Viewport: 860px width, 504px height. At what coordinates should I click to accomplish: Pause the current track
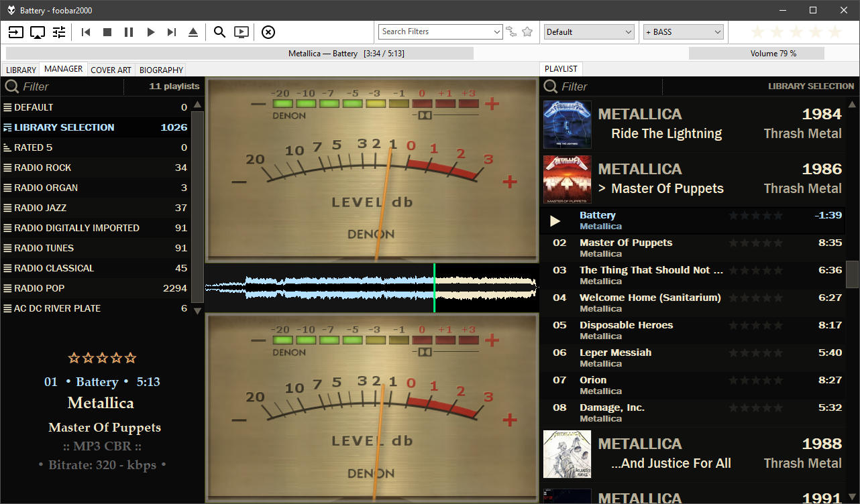pos(129,32)
